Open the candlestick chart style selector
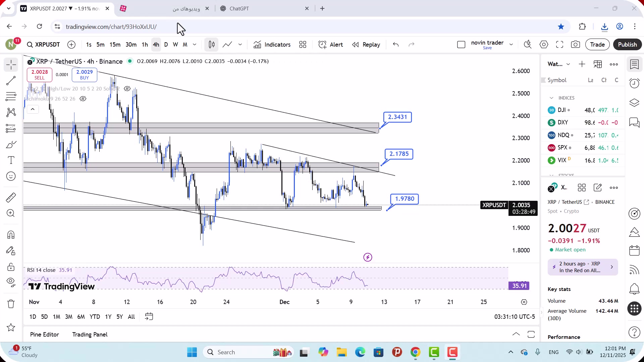The image size is (644, 362). [212, 45]
